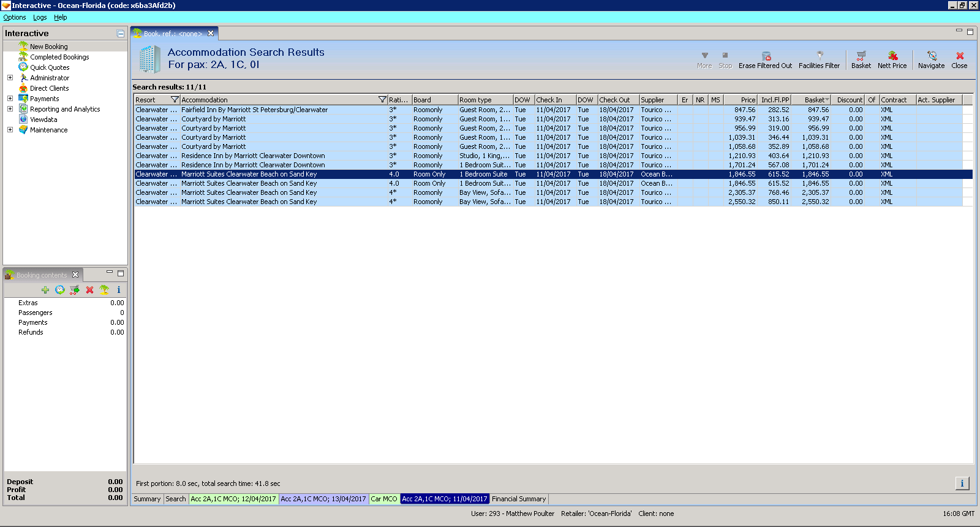Click the Navigate compass toolbar icon
This screenshot has height=527, width=980.
click(932, 55)
